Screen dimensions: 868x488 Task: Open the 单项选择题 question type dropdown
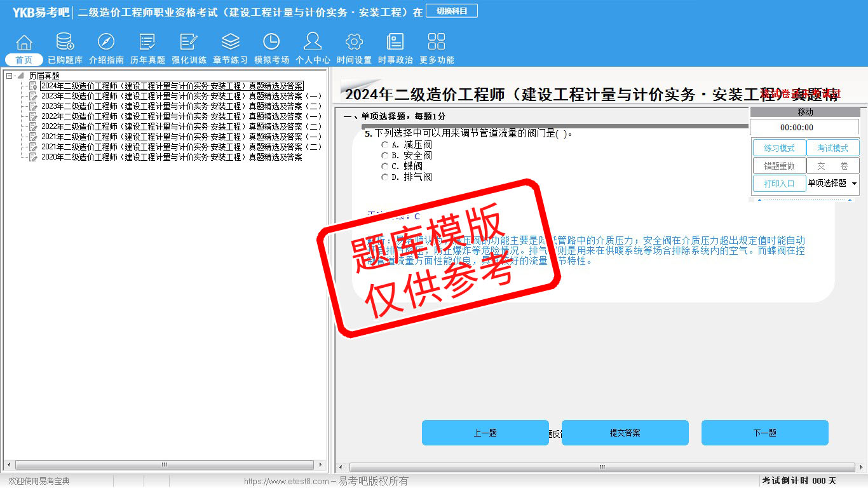[853, 184]
